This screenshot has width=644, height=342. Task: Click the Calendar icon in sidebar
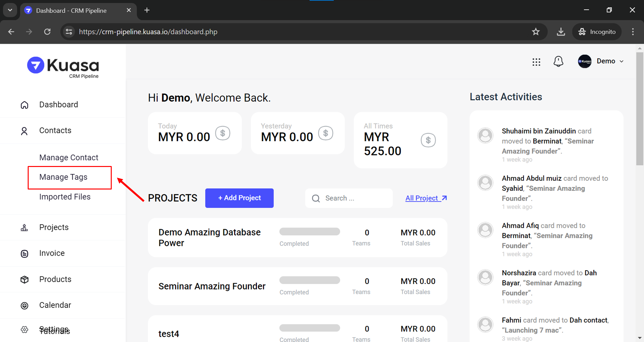pos(24,305)
